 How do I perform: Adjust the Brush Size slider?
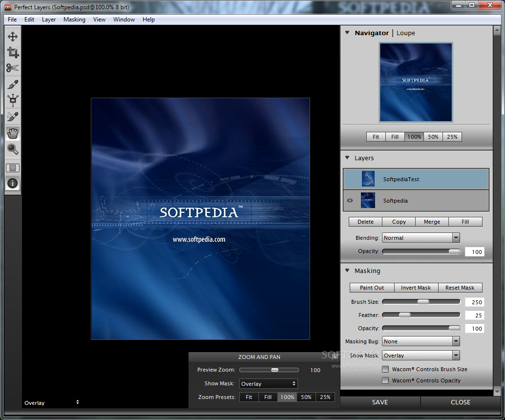click(x=421, y=301)
